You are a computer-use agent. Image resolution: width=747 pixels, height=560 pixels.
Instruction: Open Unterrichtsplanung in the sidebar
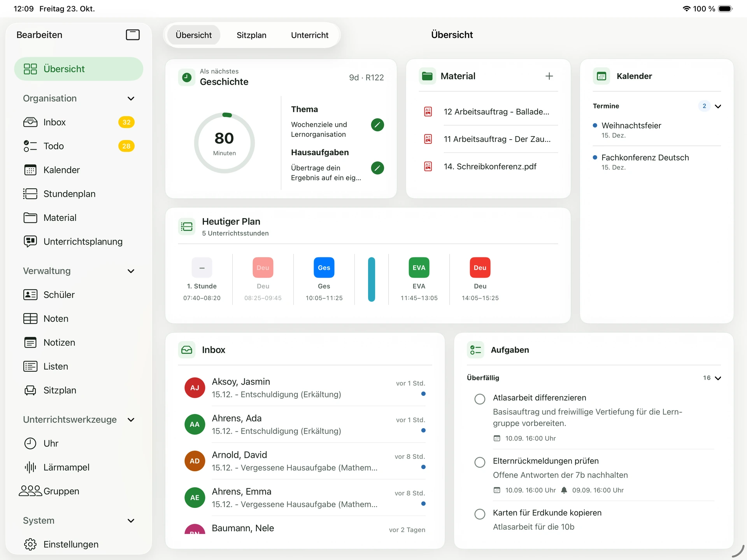79,241
